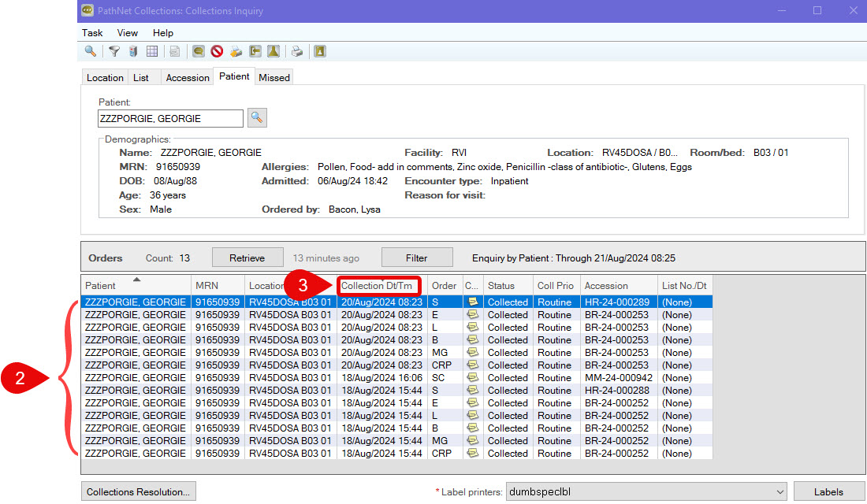This screenshot has width=867, height=504.
Task: Sort by the Status column header
Action: tap(508, 286)
